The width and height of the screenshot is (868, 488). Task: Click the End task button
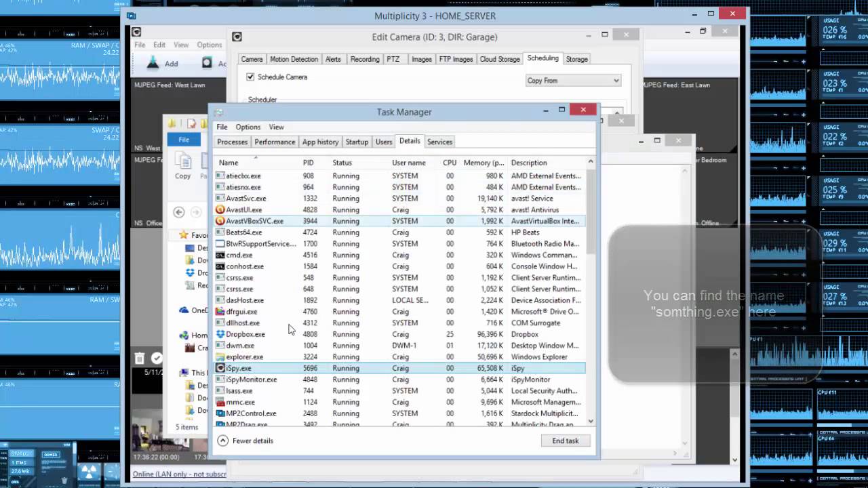tap(566, 441)
